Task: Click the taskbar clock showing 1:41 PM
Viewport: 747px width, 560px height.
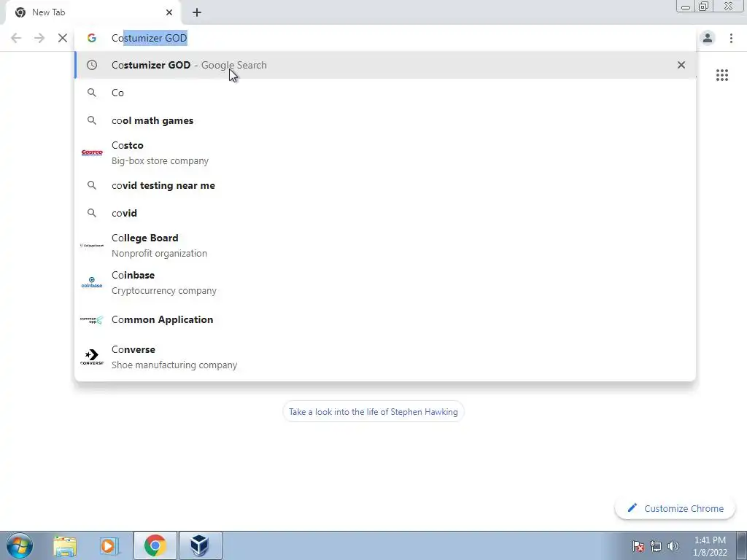Action: 710,546
